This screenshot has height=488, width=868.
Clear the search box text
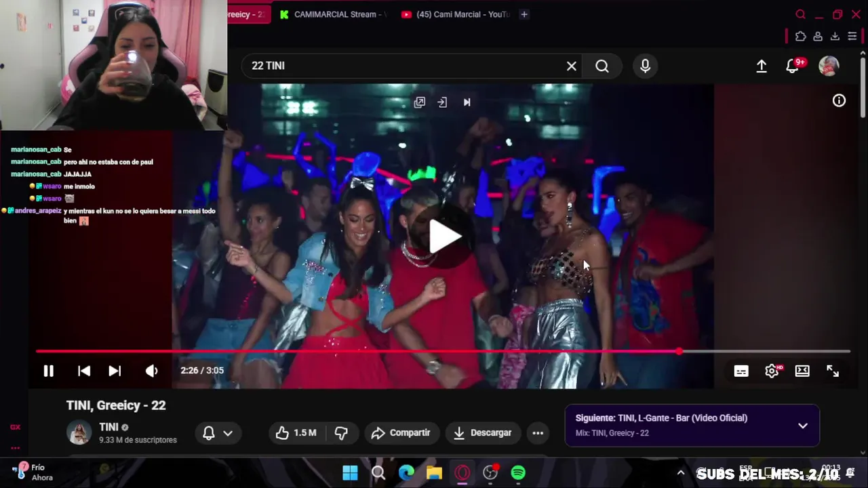tap(572, 66)
